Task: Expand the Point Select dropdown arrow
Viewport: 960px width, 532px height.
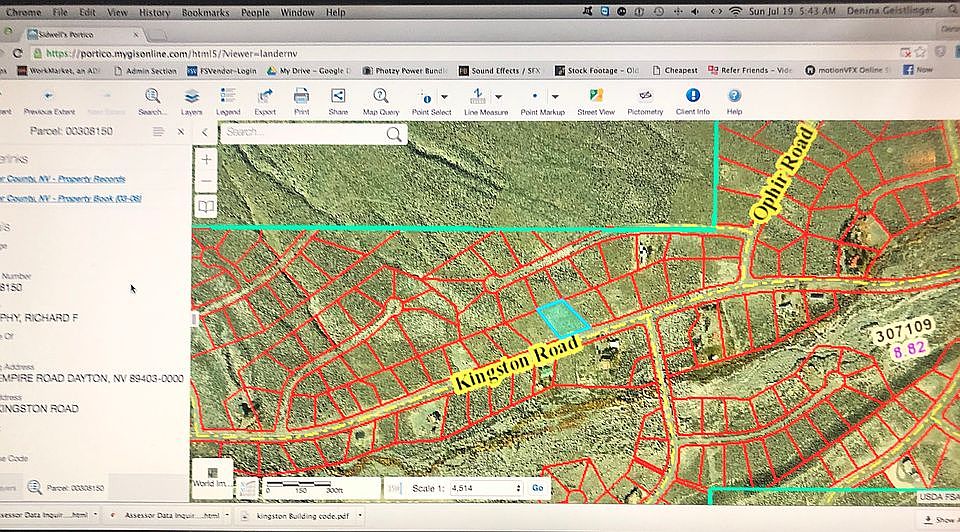Action: [444, 97]
